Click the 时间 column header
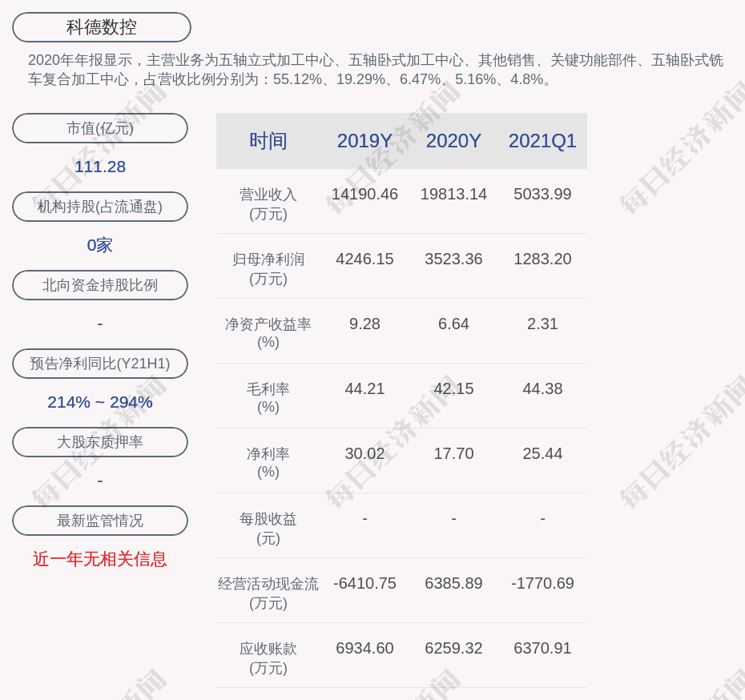The width and height of the screenshot is (745, 700). (268, 141)
